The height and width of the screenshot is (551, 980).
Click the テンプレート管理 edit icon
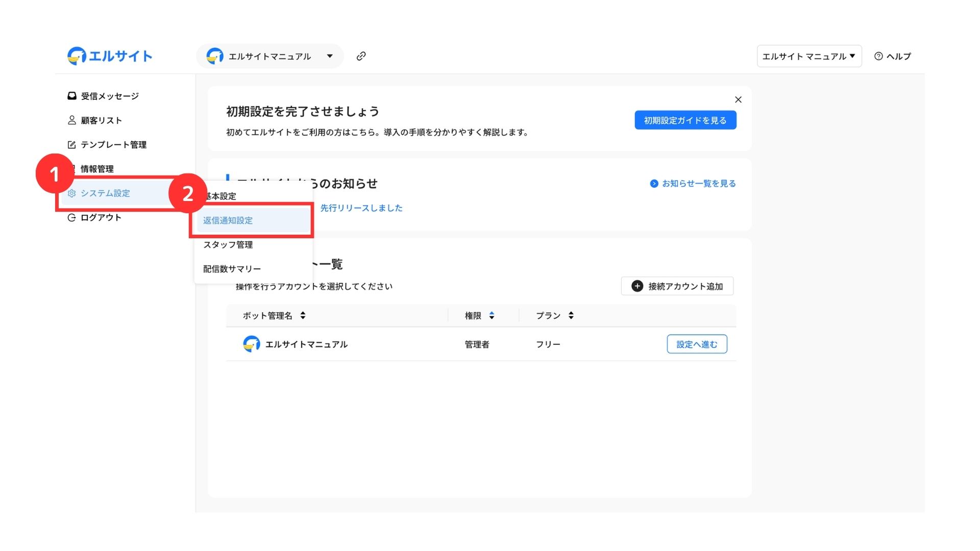coord(72,145)
